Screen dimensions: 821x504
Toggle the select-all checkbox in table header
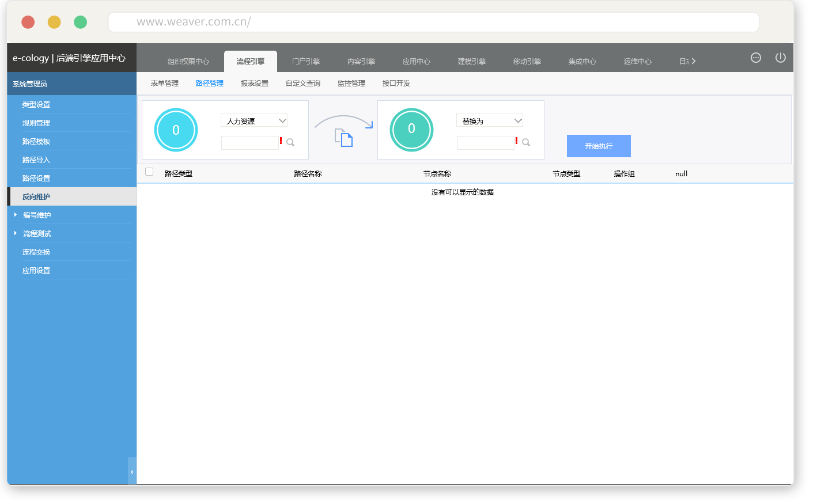point(149,172)
